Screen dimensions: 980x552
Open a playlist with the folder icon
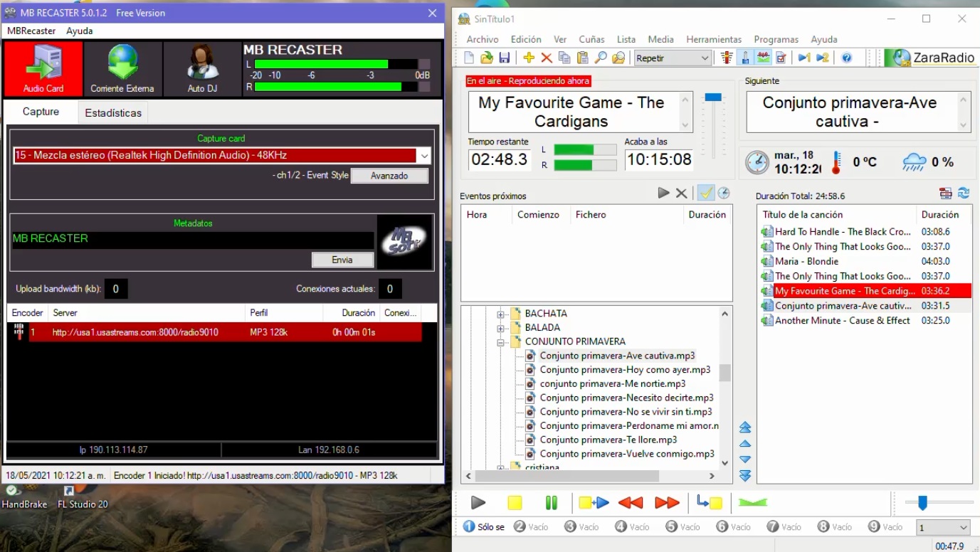[487, 58]
